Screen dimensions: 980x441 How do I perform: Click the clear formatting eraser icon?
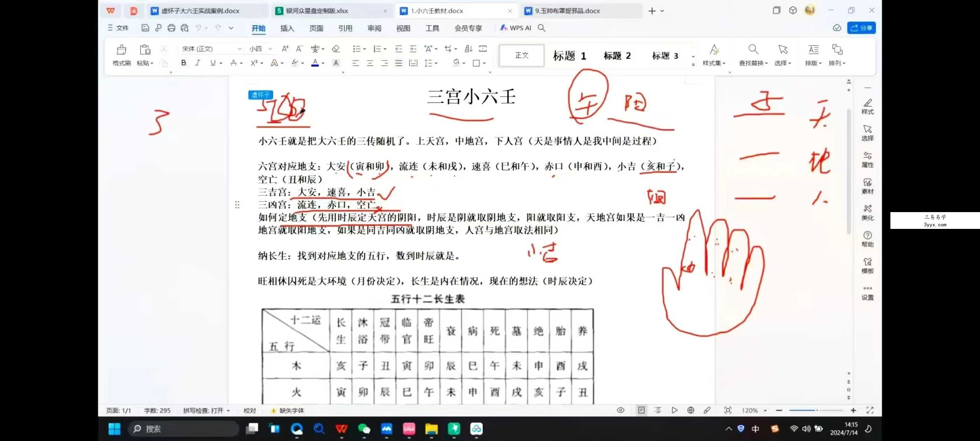(x=336, y=49)
